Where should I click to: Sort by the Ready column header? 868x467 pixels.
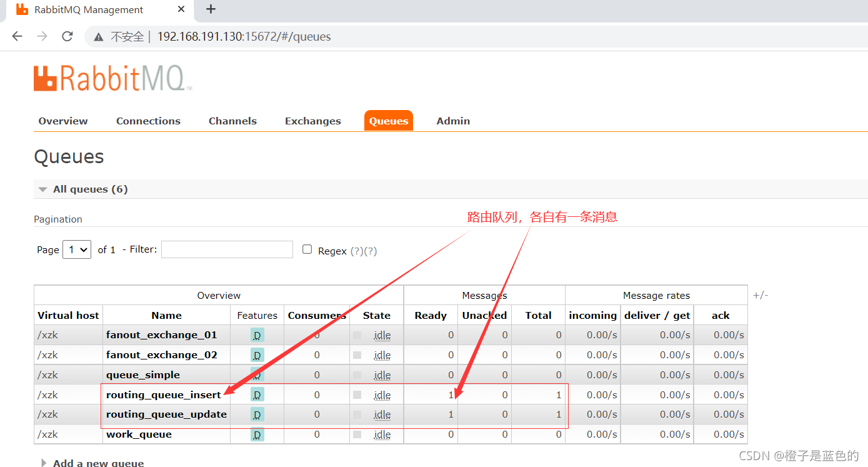pos(431,316)
